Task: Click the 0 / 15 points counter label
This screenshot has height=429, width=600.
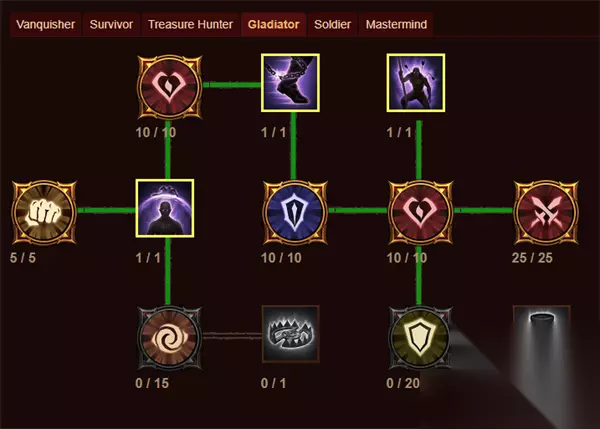Action: pos(152,383)
